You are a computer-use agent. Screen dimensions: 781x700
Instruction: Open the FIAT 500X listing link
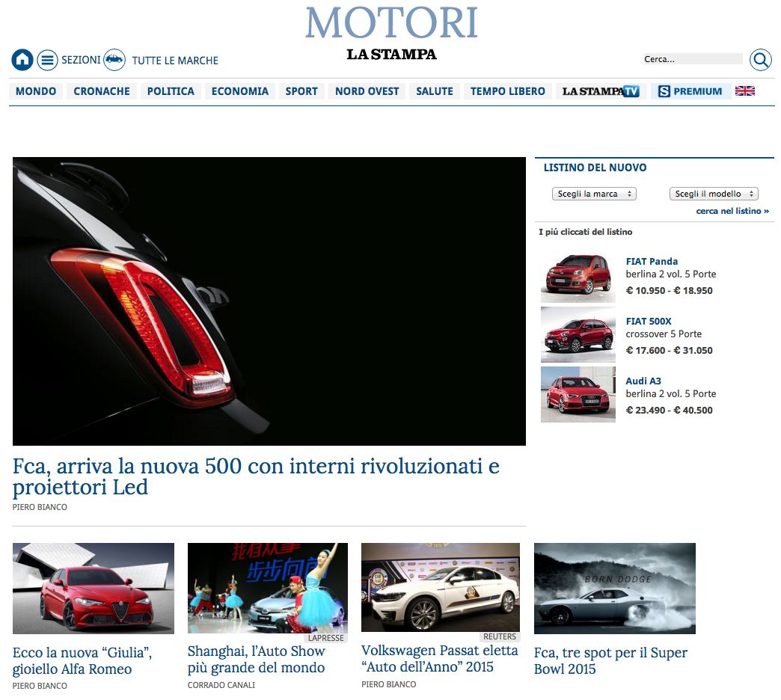click(x=649, y=321)
